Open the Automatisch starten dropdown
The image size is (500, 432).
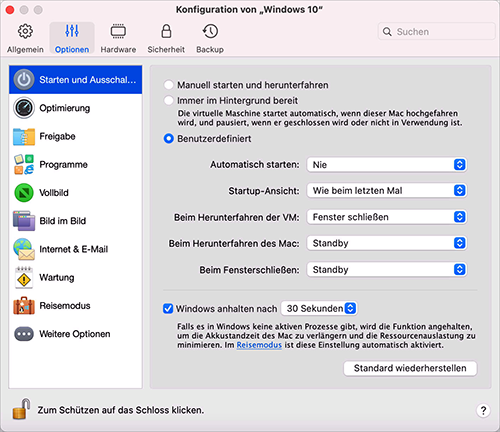tap(387, 165)
